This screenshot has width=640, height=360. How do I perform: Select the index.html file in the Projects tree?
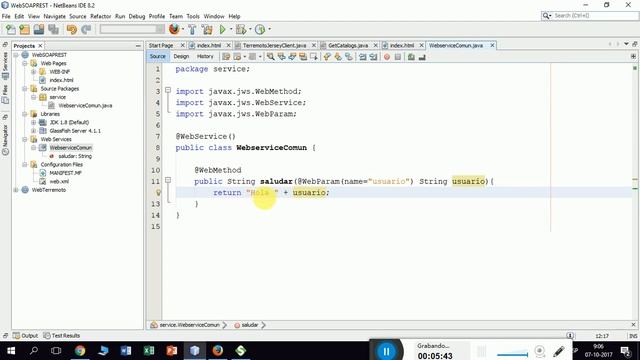(x=61, y=80)
